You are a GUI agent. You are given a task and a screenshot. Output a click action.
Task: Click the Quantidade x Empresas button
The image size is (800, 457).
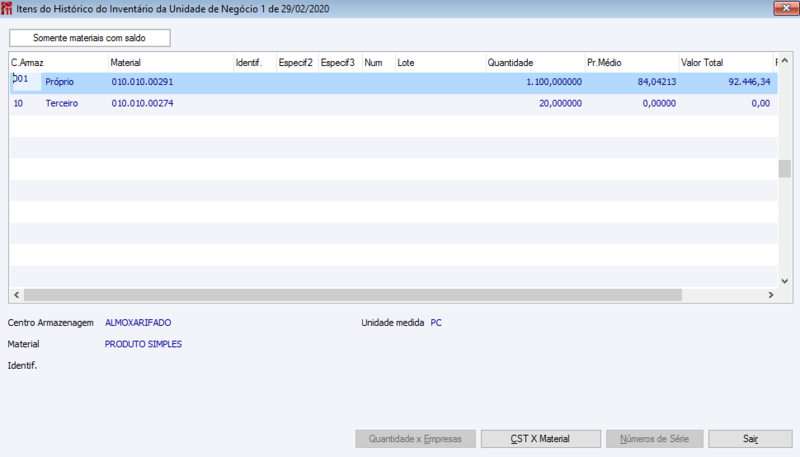[415, 439]
